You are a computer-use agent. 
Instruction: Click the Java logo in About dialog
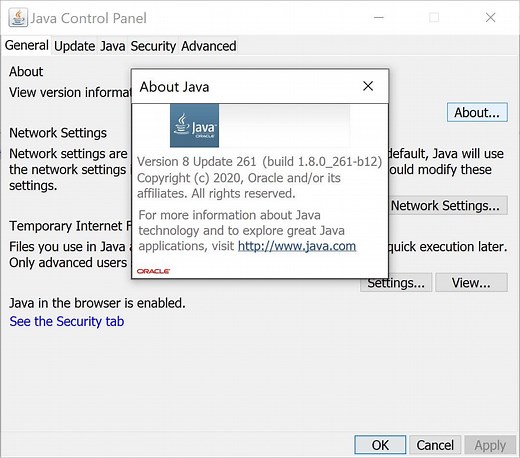(194, 125)
